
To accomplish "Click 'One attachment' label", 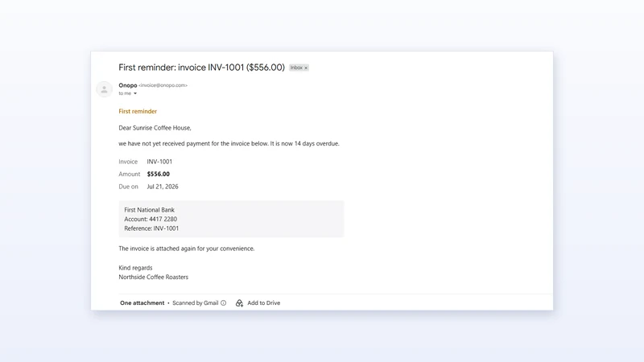I will pyautogui.click(x=142, y=303).
